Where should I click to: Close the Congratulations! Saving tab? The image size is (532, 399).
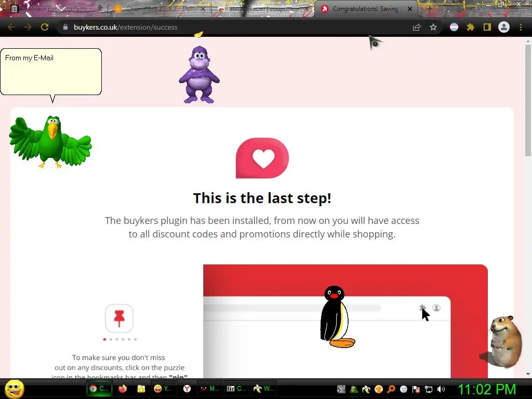point(410,9)
